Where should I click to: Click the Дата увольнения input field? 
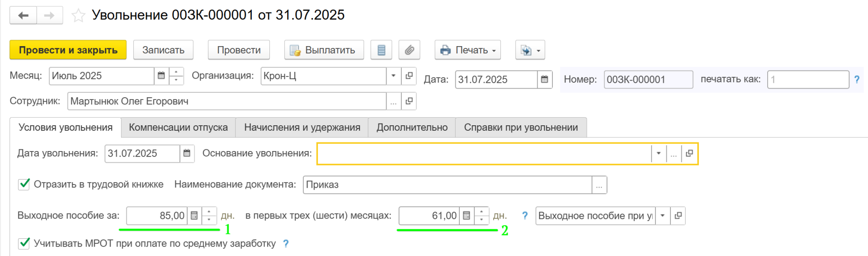(142, 153)
